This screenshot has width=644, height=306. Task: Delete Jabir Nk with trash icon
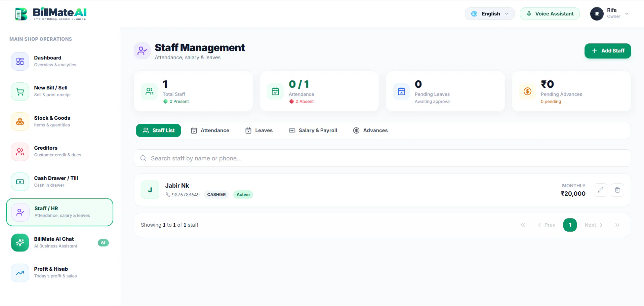(617, 190)
